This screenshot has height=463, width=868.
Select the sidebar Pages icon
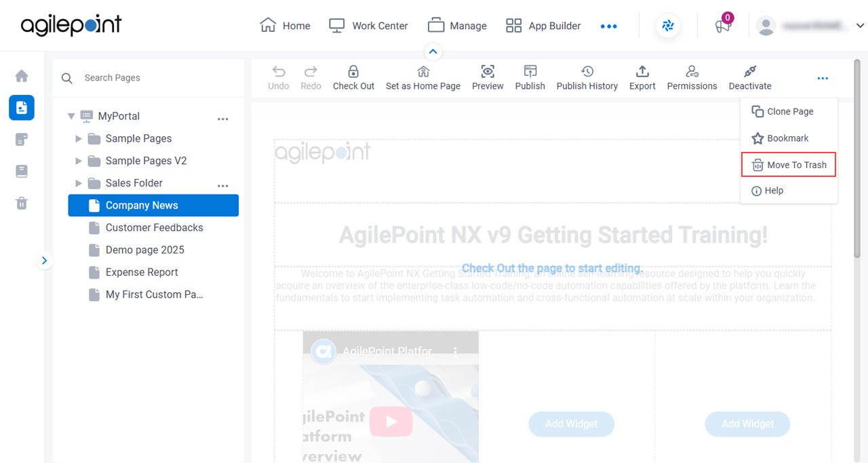[22, 108]
